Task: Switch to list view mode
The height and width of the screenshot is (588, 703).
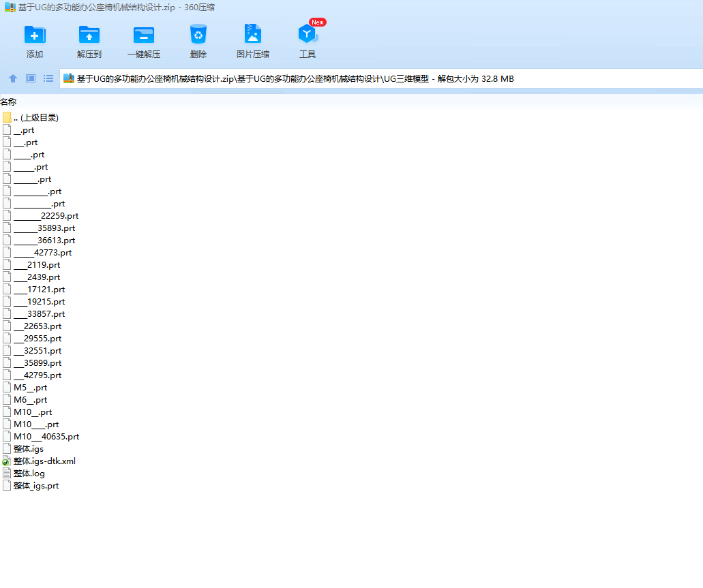Action: 48,78
